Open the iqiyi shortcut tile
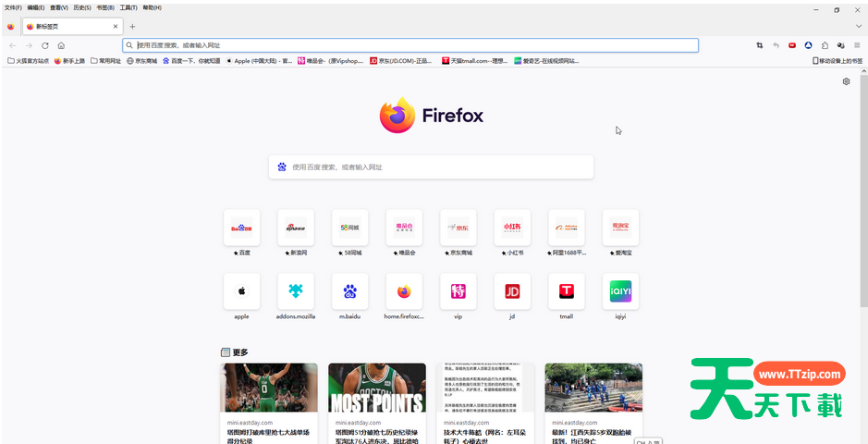Viewport: 868px width, 444px height. pyautogui.click(x=620, y=291)
